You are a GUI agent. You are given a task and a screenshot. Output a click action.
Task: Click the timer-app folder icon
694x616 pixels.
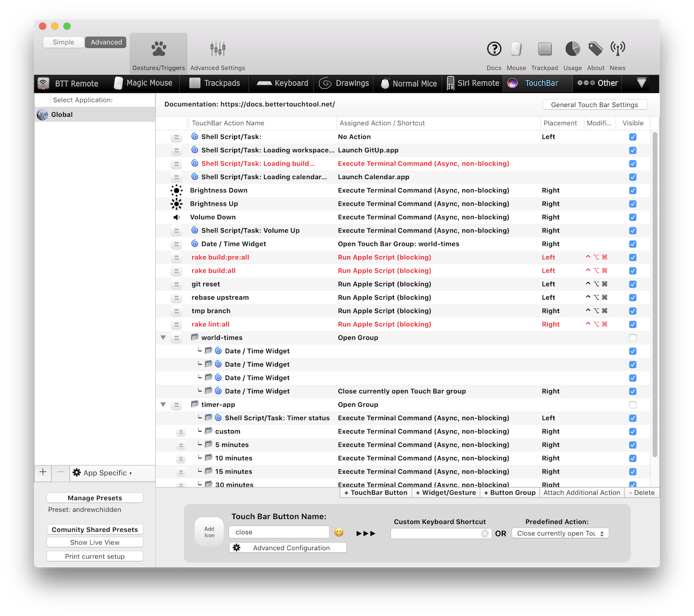click(195, 404)
